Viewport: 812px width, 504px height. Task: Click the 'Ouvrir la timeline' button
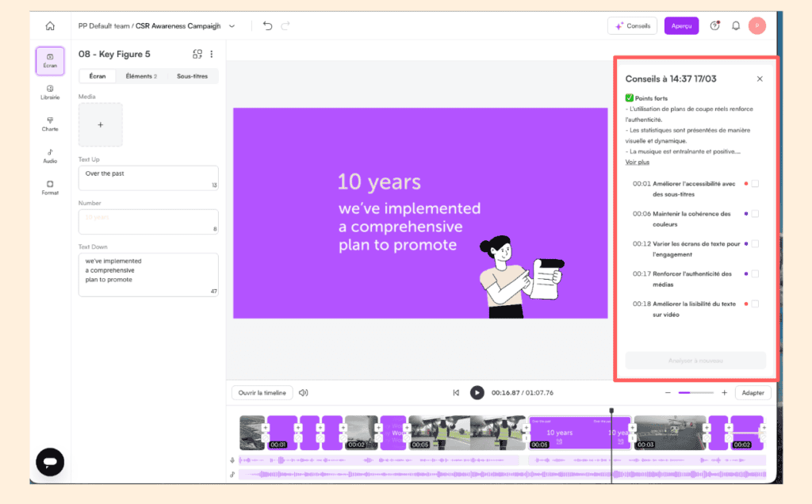pyautogui.click(x=262, y=392)
